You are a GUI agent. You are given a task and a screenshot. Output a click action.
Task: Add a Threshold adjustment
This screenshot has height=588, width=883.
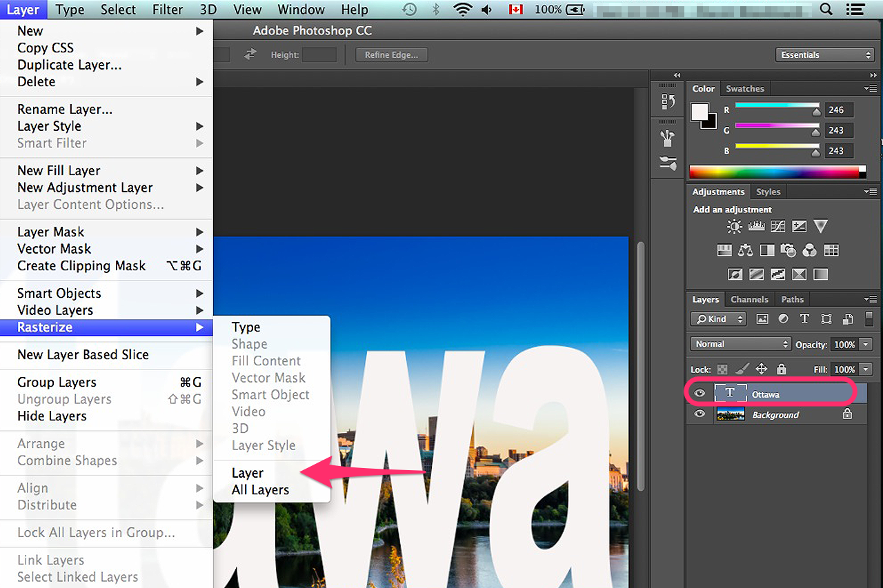pyautogui.click(x=778, y=274)
